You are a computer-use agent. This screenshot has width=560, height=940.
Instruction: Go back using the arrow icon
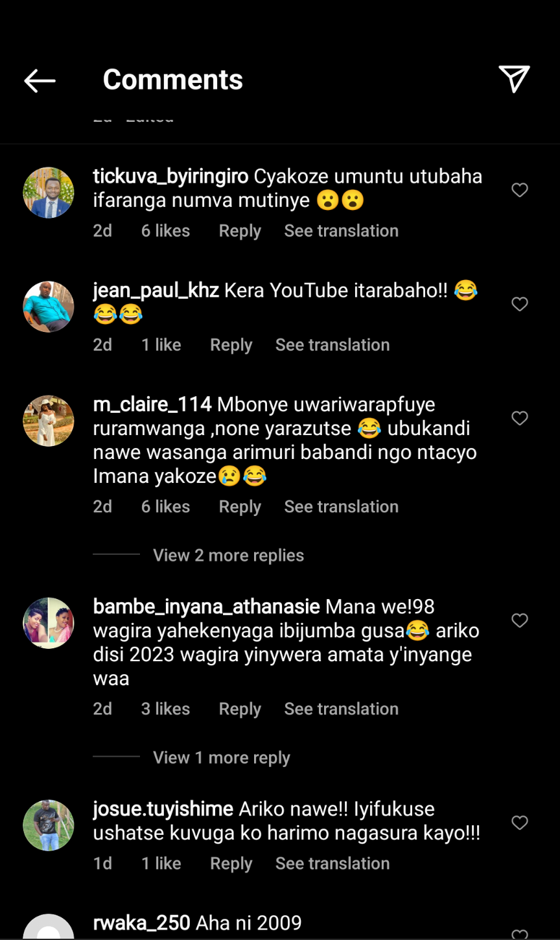pyautogui.click(x=40, y=80)
